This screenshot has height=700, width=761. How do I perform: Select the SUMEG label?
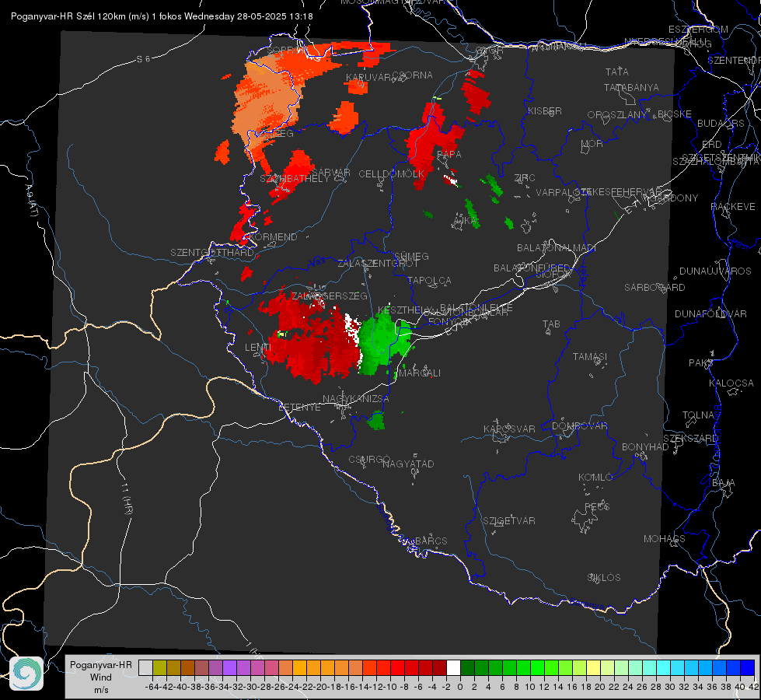click(x=411, y=256)
